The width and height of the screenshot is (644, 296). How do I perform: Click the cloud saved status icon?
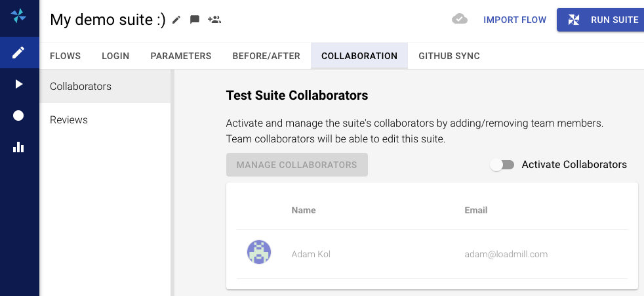[x=460, y=19]
